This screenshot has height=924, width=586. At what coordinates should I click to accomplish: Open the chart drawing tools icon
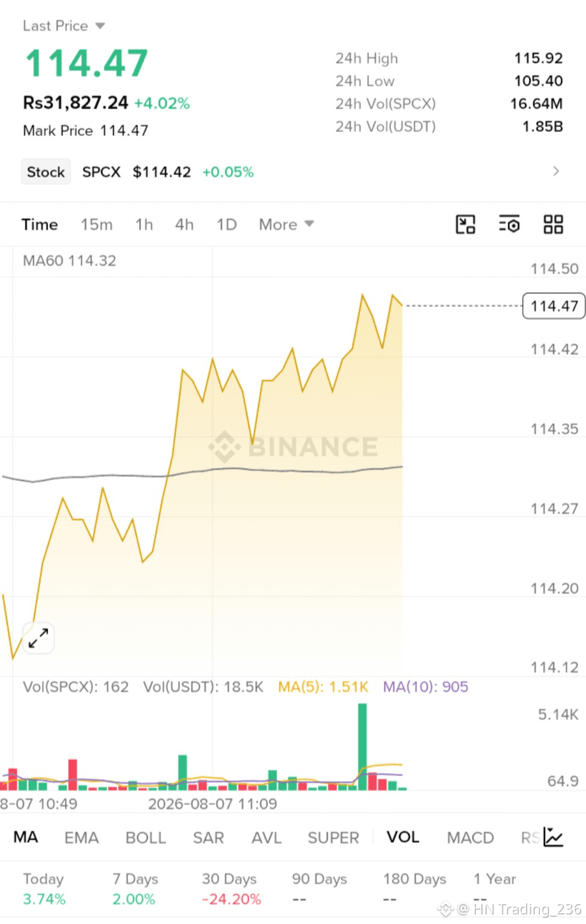pyautogui.click(x=465, y=224)
